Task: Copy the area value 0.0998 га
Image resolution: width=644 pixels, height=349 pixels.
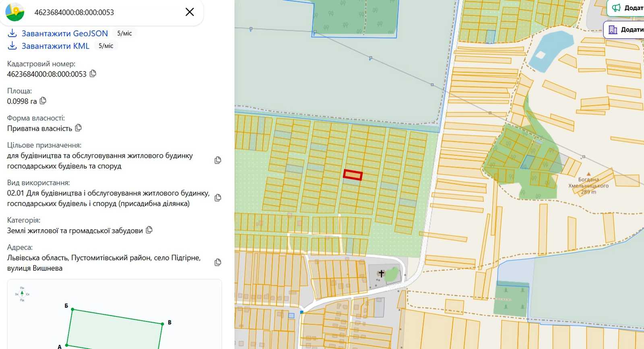Action: (x=43, y=100)
